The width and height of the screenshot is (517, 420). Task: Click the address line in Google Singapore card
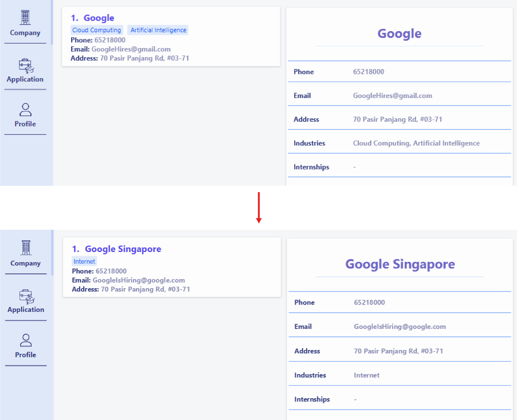pos(131,289)
